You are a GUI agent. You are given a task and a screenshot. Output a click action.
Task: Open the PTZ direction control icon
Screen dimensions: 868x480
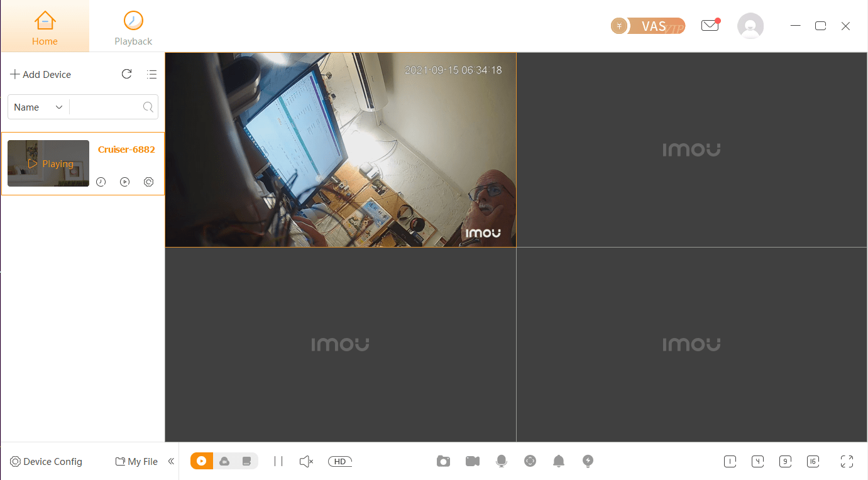530,461
